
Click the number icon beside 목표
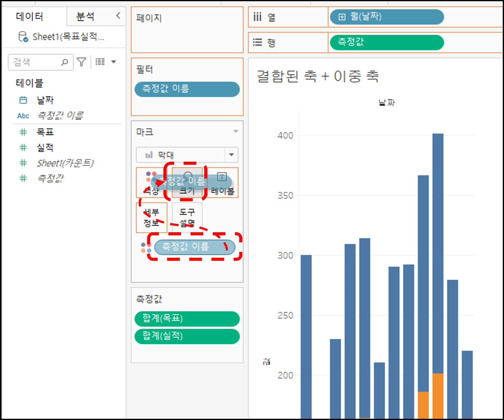23,132
